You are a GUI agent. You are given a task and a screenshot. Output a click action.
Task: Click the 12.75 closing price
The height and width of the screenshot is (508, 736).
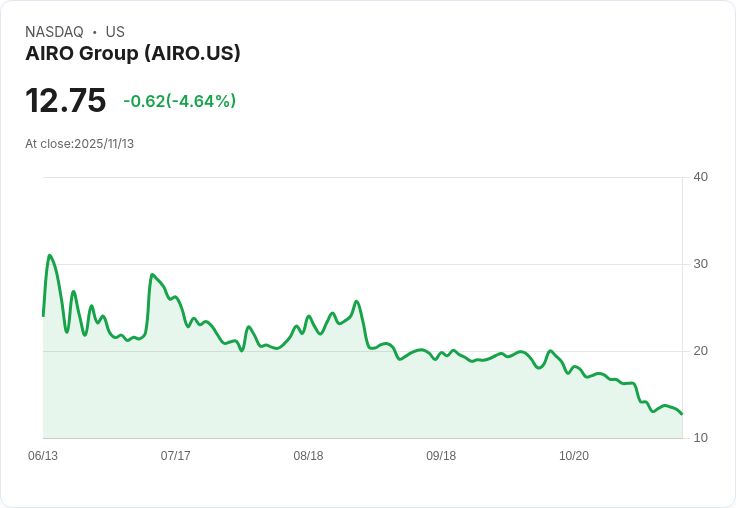click(x=65, y=101)
